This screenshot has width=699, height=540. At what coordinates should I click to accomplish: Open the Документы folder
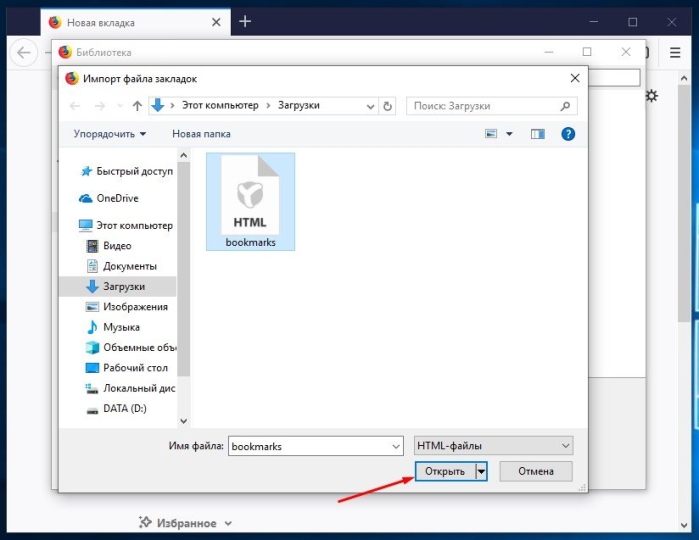pyautogui.click(x=122, y=266)
